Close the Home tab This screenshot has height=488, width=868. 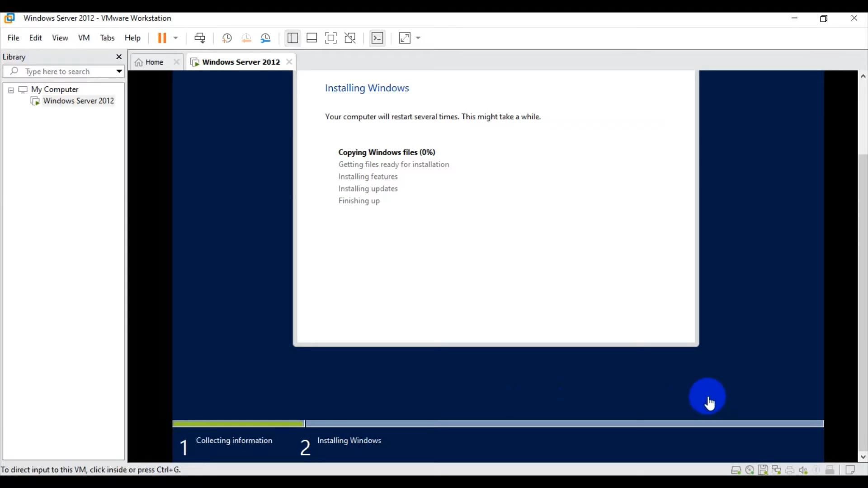click(177, 62)
